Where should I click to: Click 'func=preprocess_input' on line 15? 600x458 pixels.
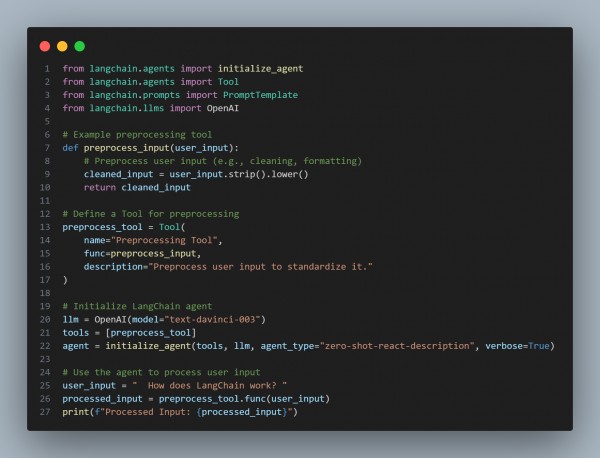(x=140, y=253)
